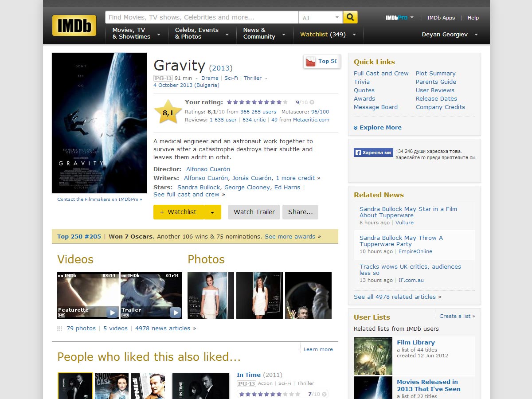Open the Quotes quick link
Viewport: 532px width, 399px height.
click(x=364, y=90)
